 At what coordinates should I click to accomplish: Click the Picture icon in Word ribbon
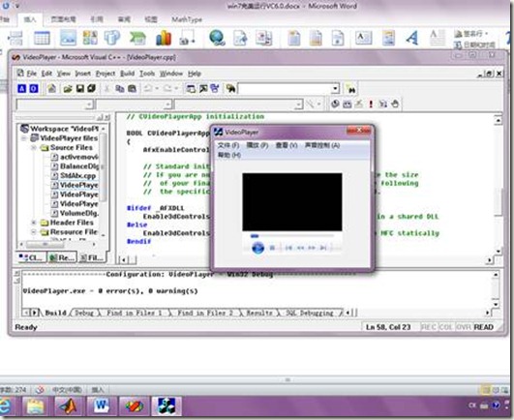click(x=68, y=38)
